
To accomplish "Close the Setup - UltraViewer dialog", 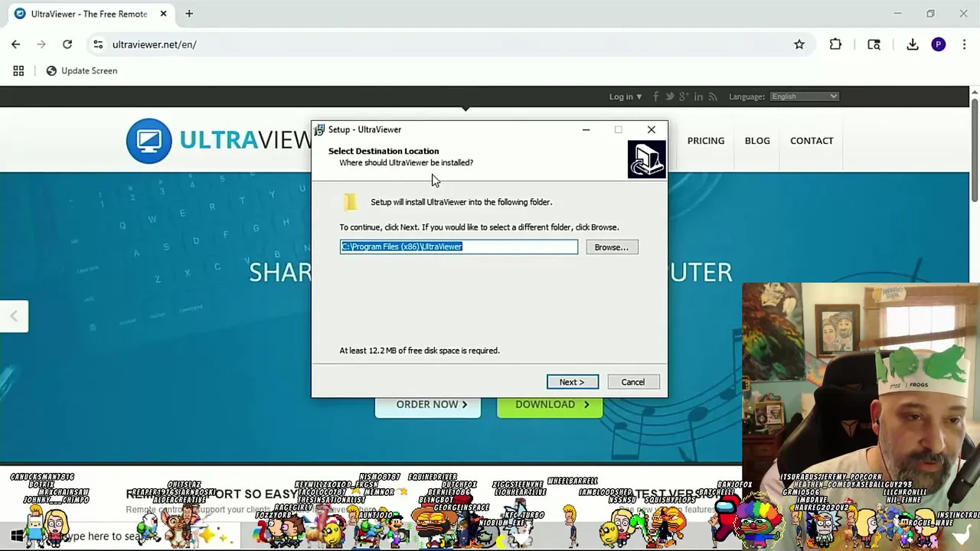I will [x=651, y=129].
